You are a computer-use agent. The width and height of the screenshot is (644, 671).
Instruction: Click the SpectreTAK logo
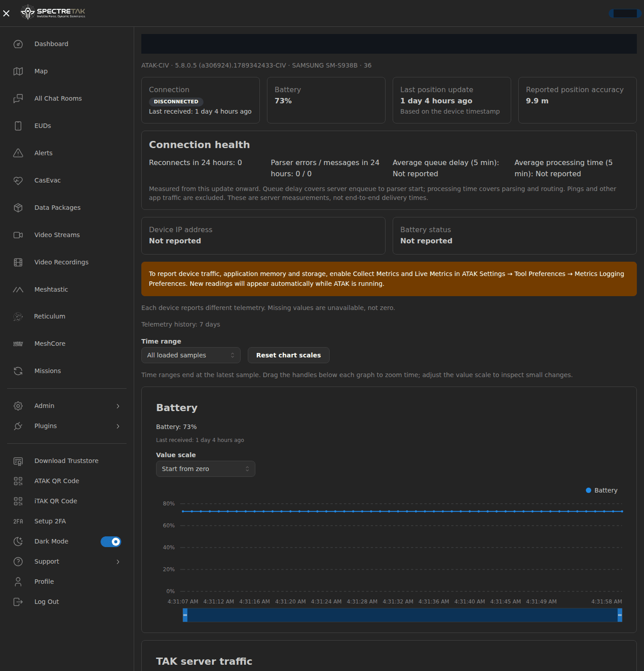tap(53, 13)
